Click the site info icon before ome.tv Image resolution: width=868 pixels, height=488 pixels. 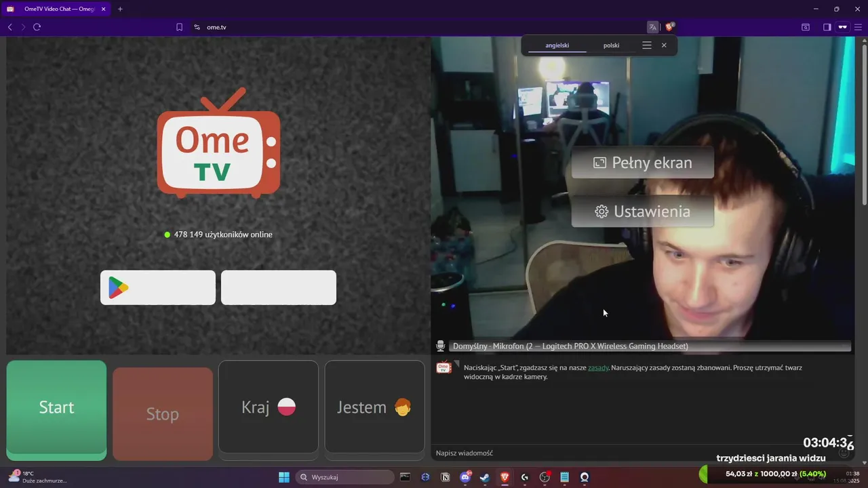tap(197, 27)
